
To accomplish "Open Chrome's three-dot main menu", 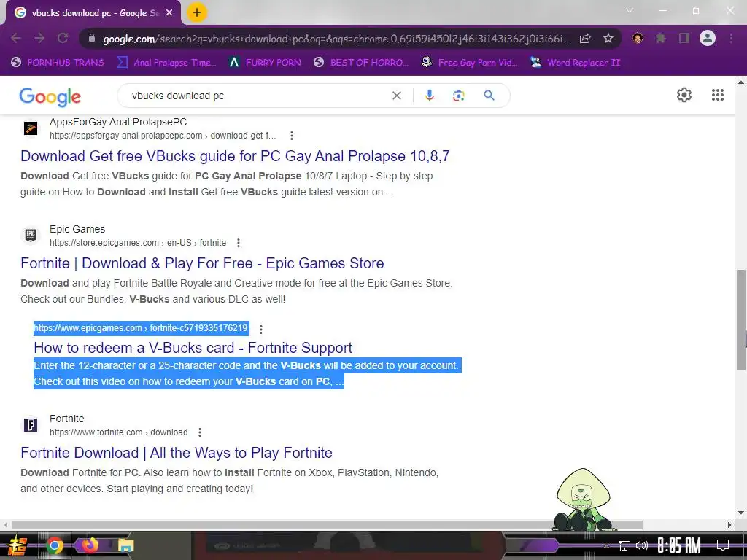I will coord(731,38).
